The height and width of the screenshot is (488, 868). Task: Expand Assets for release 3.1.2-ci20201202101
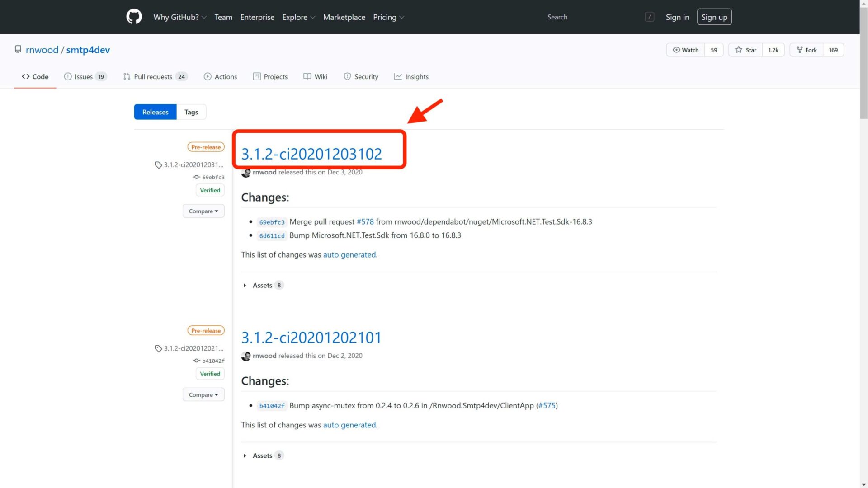click(263, 455)
